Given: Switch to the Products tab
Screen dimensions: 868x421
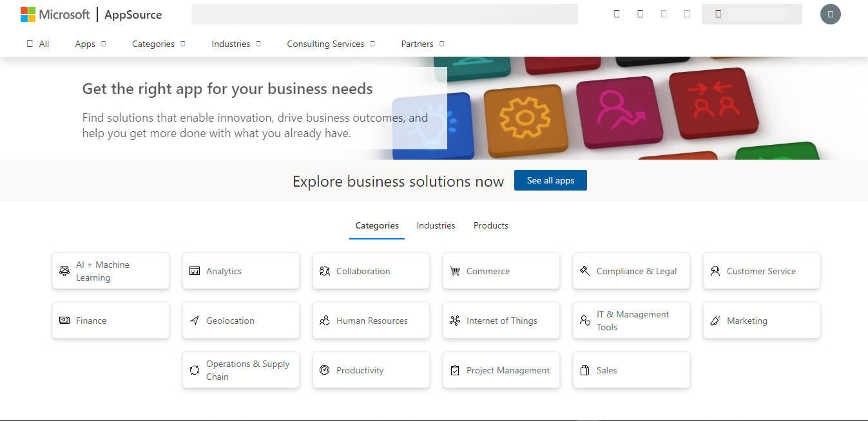Looking at the screenshot, I should point(490,225).
